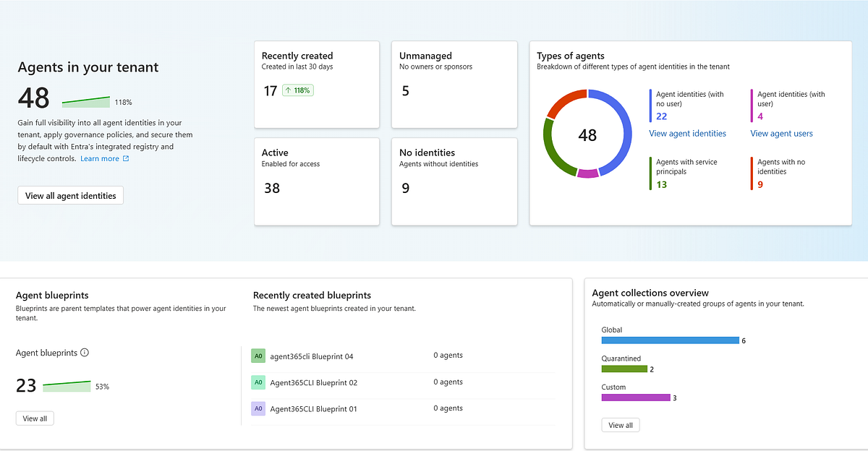Screen dimensions: 868x451
Task: Click the Agent365CLI Blueprint 02 avatar icon
Action: [x=258, y=382]
